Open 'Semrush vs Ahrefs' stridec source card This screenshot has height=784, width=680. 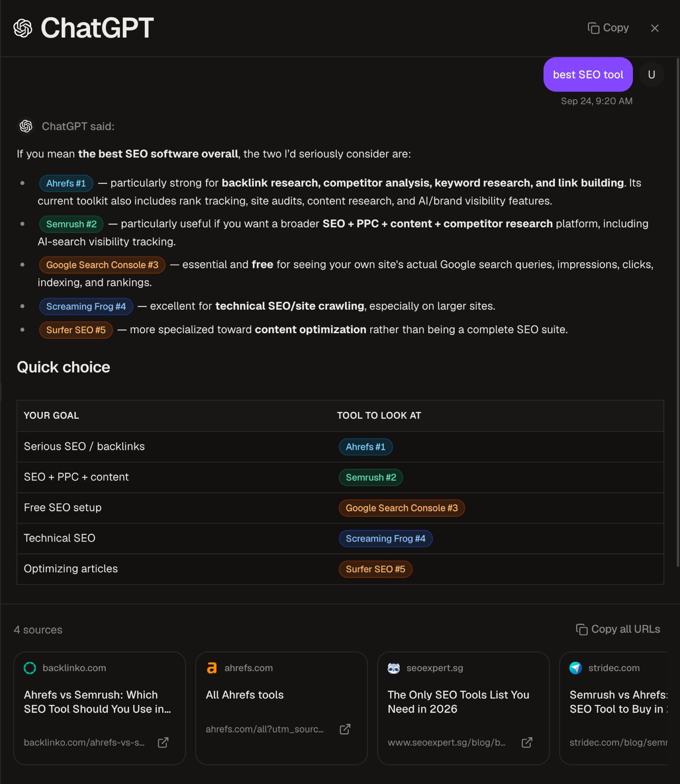[x=613, y=708]
